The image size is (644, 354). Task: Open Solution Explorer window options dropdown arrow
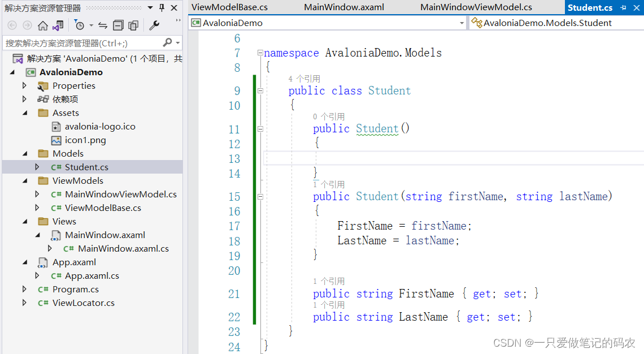tap(150, 8)
